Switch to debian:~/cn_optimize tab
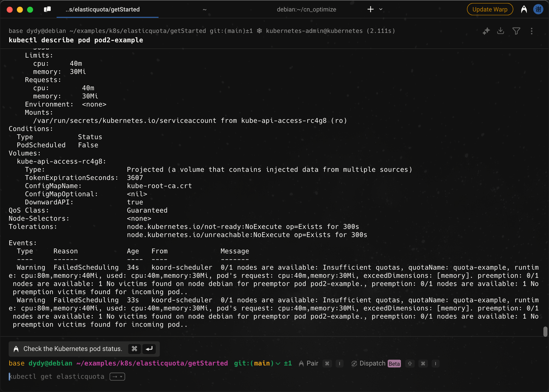This screenshot has width=549, height=392. 306,9
